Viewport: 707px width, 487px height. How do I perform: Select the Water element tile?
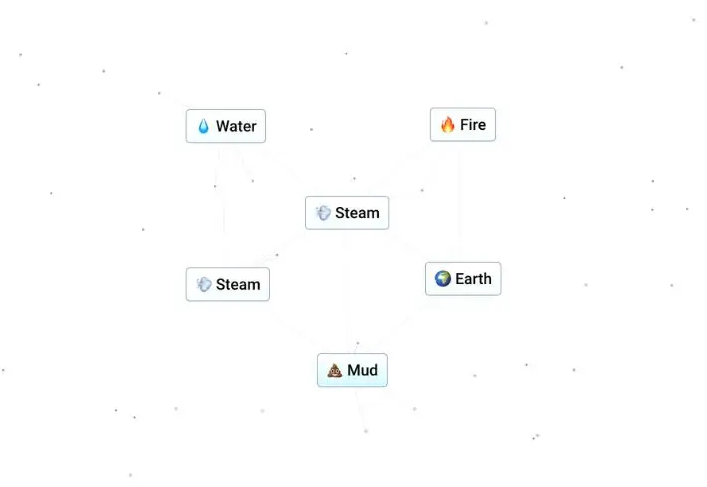(226, 126)
